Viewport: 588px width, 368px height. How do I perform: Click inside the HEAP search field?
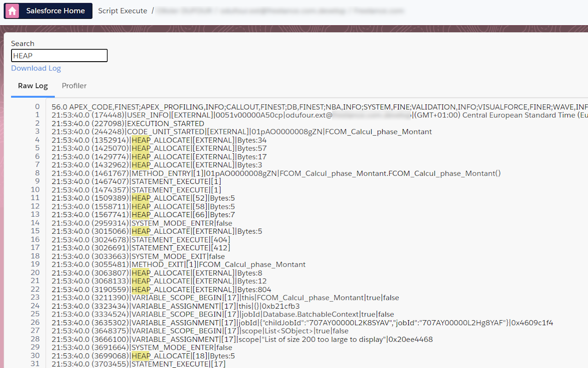[x=59, y=55]
